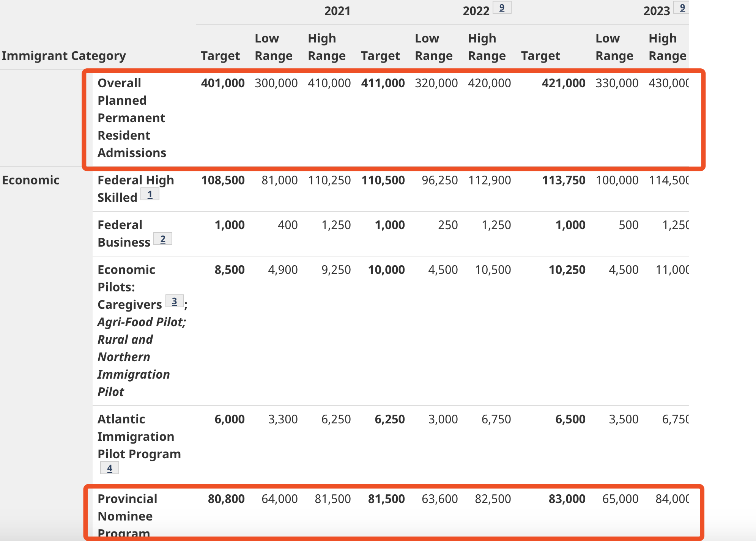Click the 420,000 high range value

[x=490, y=83]
